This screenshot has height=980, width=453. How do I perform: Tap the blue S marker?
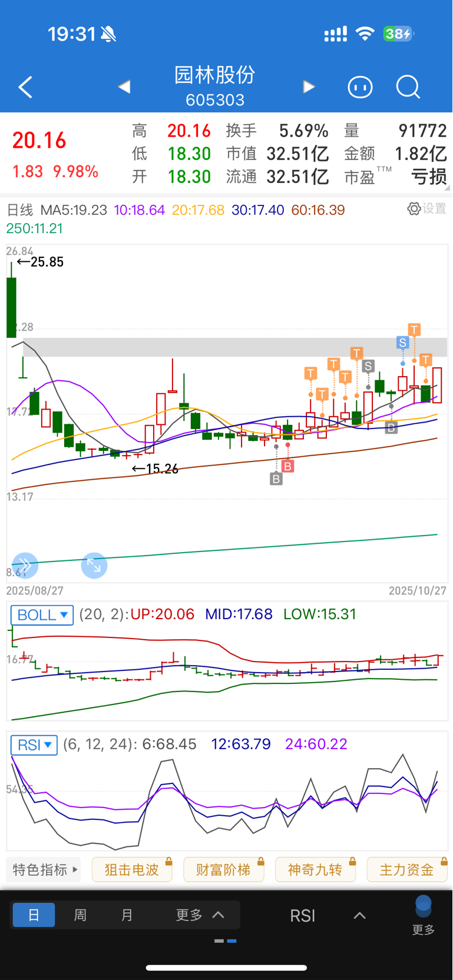[403, 343]
